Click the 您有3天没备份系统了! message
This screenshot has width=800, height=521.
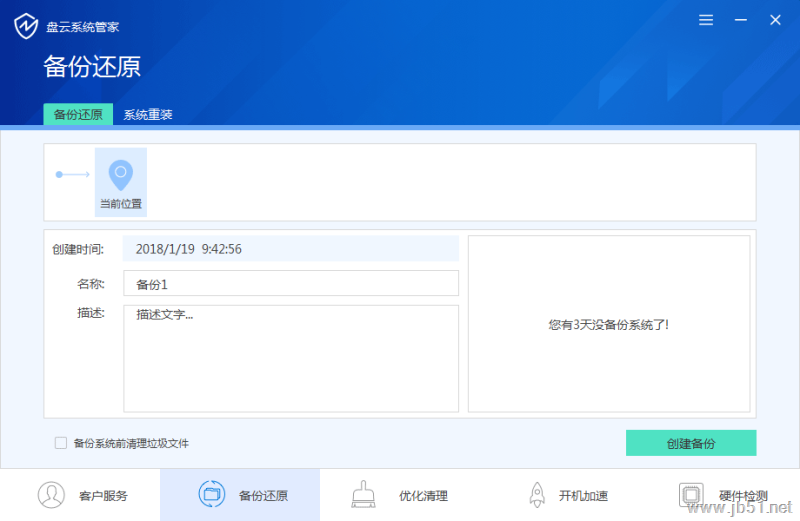(609, 325)
